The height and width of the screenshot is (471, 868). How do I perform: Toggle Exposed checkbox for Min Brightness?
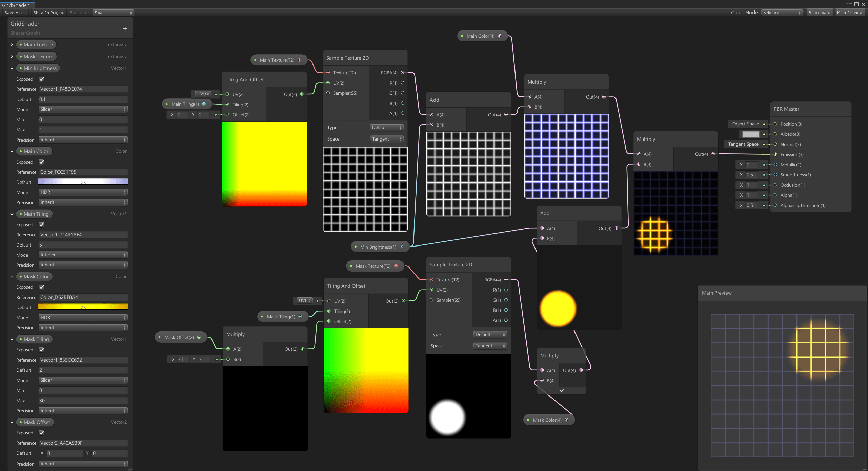[x=42, y=79]
